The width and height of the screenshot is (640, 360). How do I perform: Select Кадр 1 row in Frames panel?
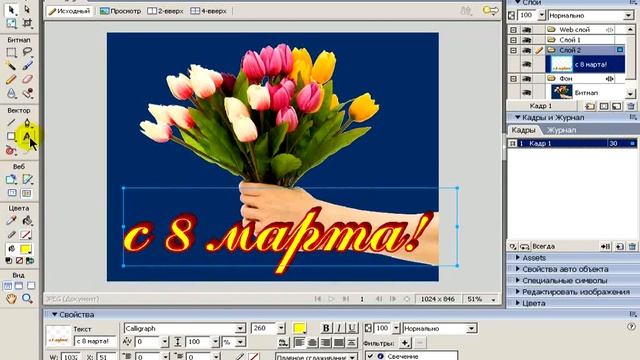(x=572, y=144)
